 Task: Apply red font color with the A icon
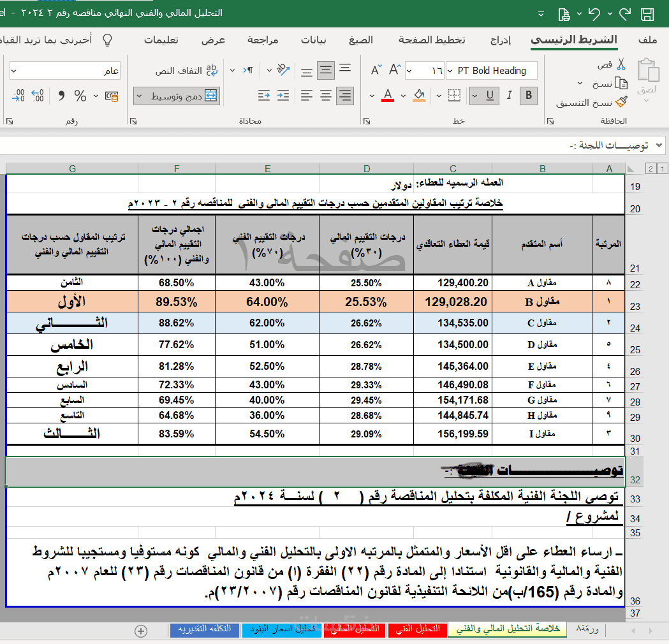387,96
